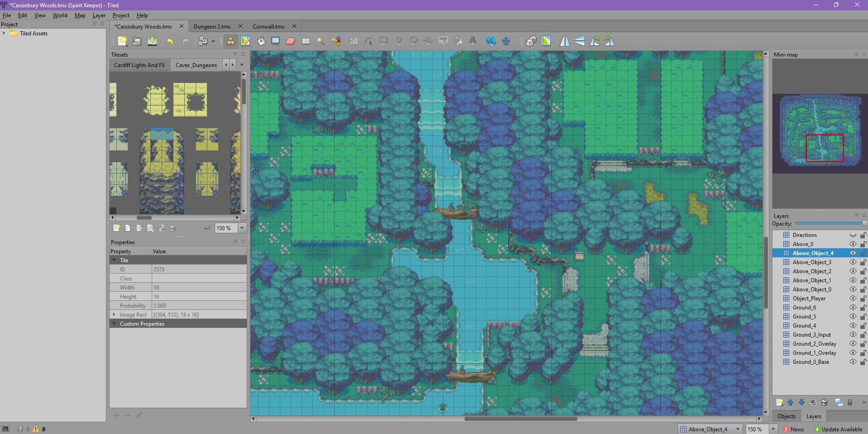Click the New file toolbar icon
868x434 pixels.
point(122,41)
